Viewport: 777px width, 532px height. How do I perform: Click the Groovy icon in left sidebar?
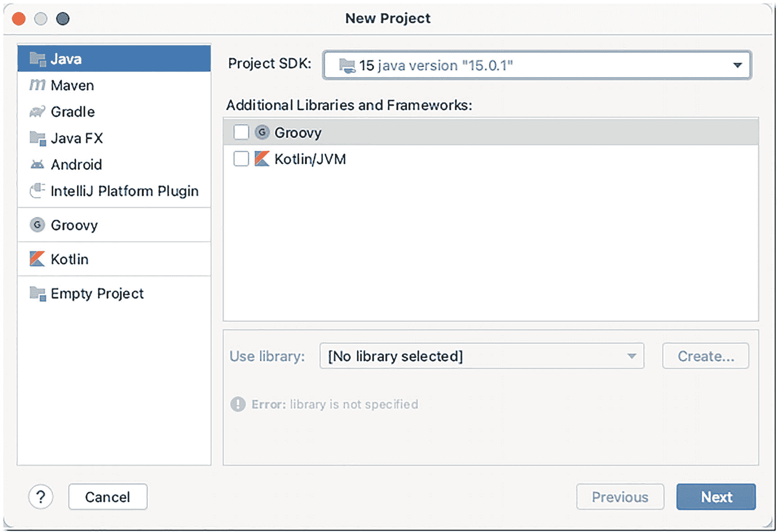37,225
